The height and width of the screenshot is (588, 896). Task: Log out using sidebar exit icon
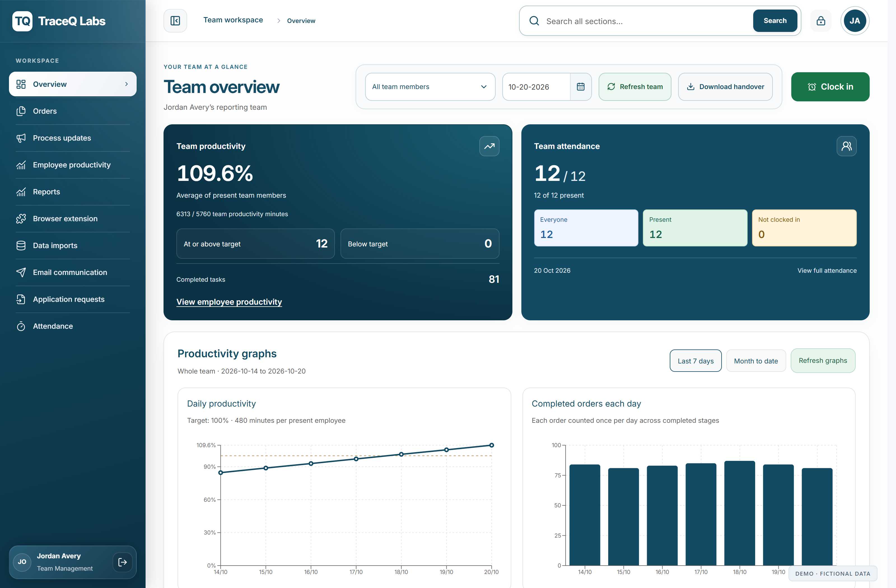pyautogui.click(x=122, y=562)
